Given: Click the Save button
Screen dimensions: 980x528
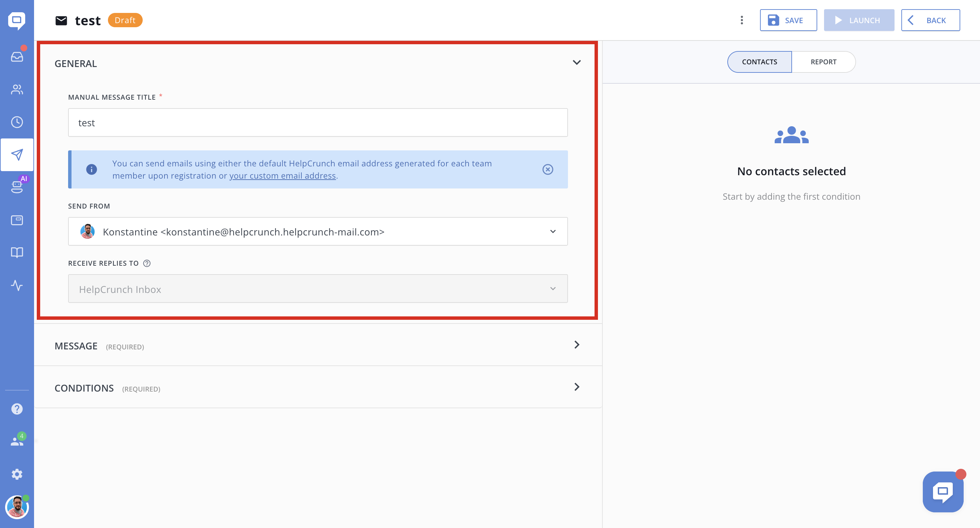Looking at the screenshot, I should tap(788, 20).
